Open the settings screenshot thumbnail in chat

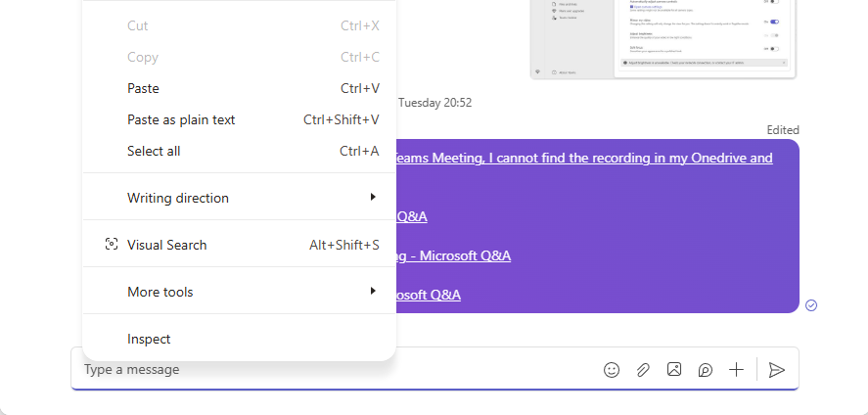point(662,39)
